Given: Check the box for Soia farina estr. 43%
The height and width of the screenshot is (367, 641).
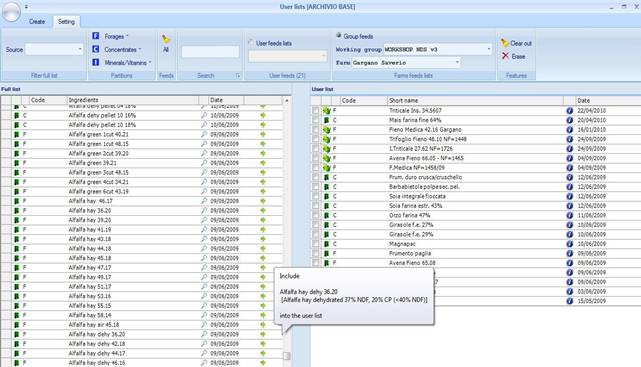Looking at the screenshot, I should click(315, 206).
